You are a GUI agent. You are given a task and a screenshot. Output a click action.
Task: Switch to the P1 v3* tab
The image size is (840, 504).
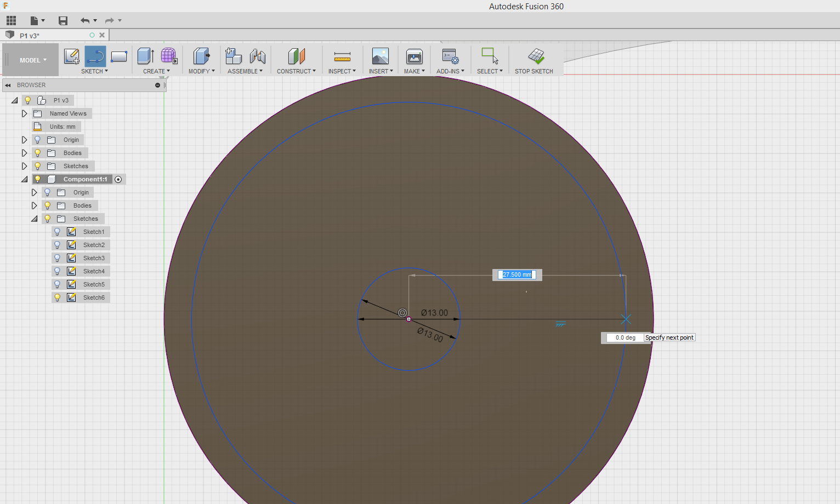[30, 36]
